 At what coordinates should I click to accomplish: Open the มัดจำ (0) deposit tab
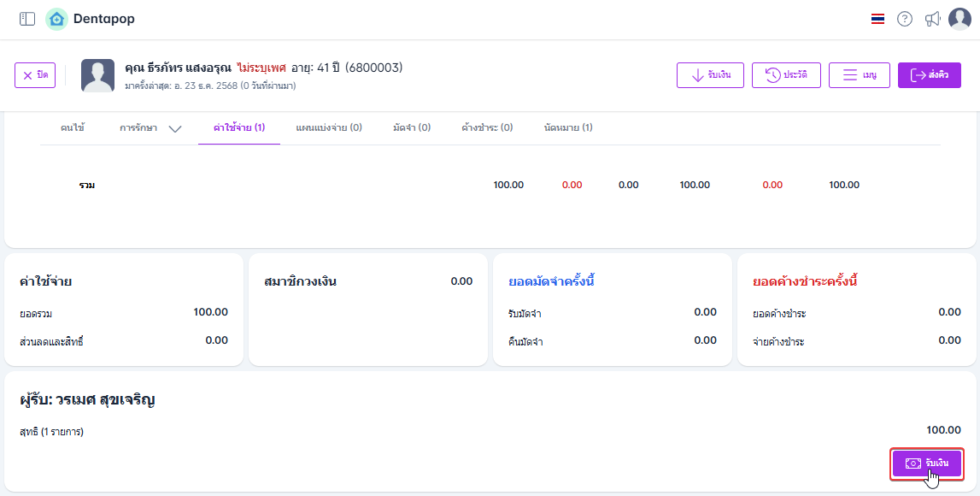coord(412,127)
